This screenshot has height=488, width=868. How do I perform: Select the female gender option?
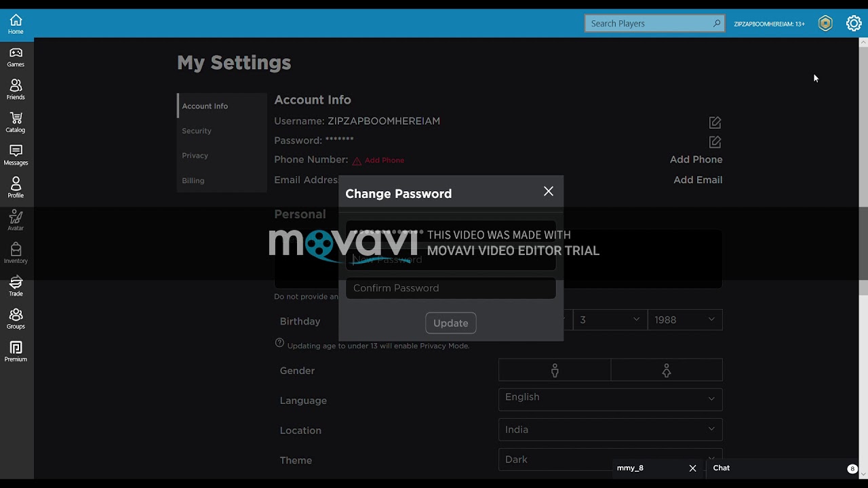667,370
